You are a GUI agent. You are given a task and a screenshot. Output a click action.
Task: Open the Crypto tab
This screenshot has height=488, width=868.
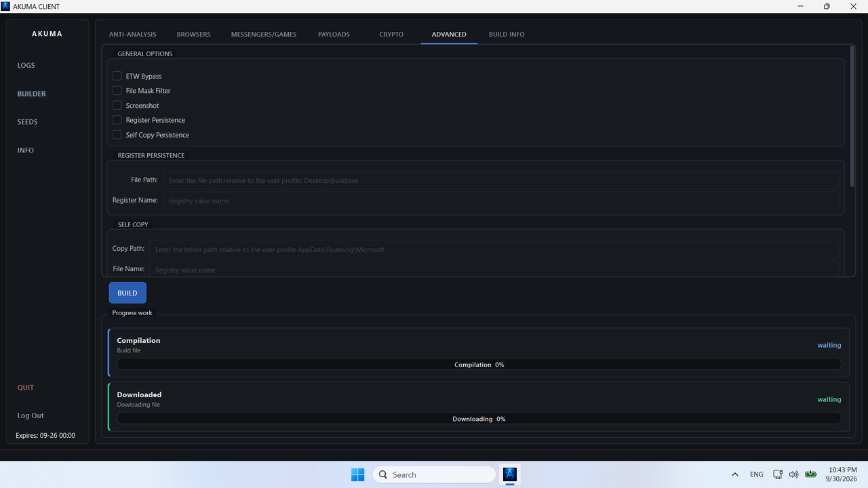click(391, 35)
